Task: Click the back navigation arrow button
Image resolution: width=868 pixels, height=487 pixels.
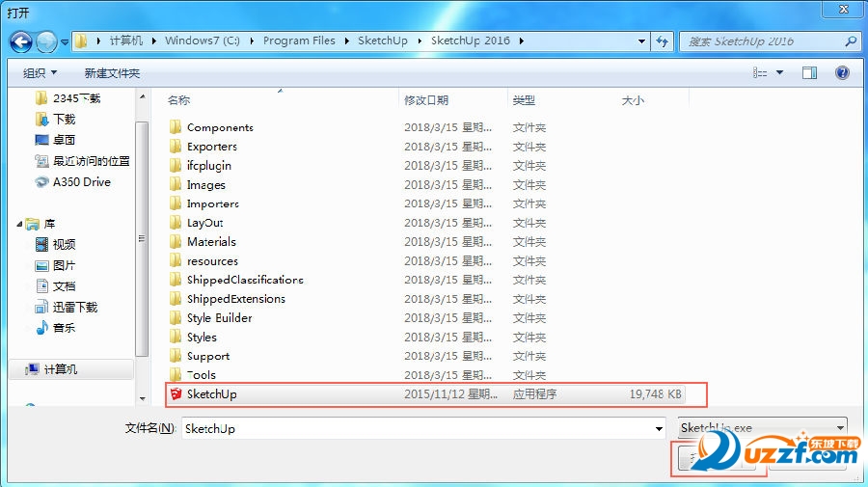Action: click(21, 41)
